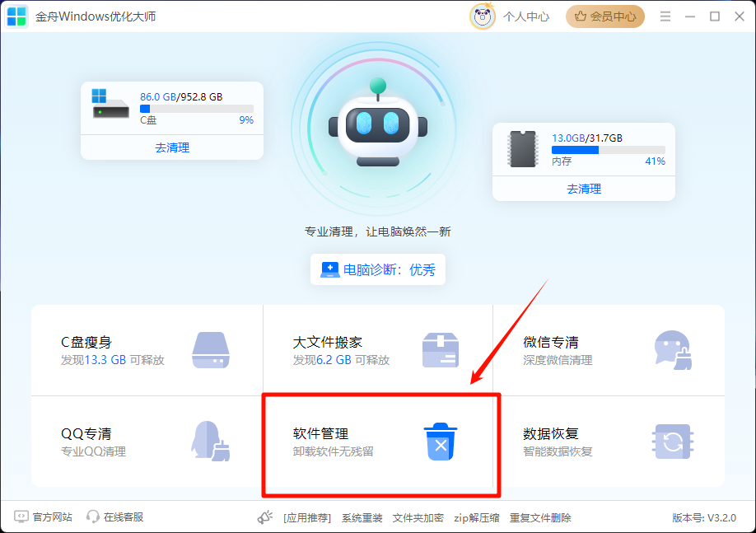Screen dimensions: 756x533
Task: Click the app logo in title bar
Action: coord(16,16)
